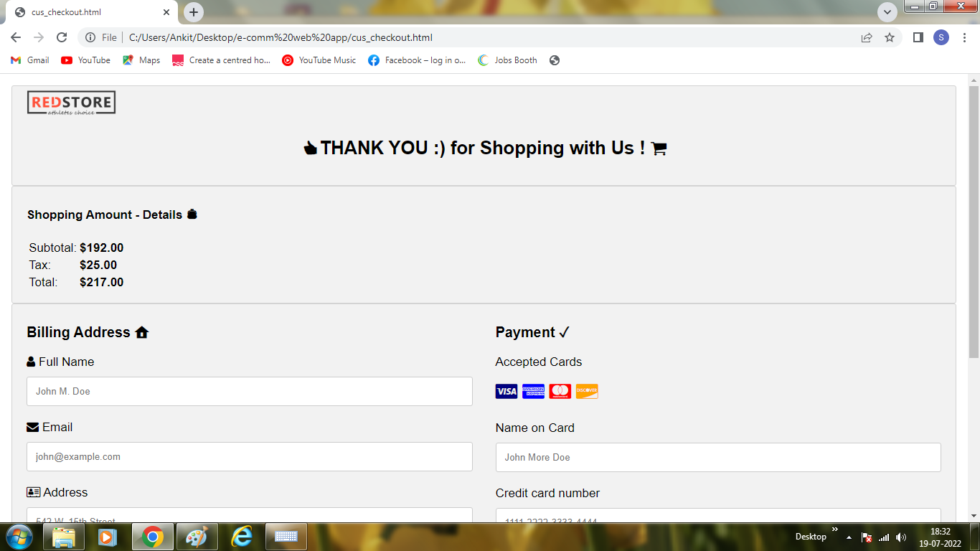This screenshot has width=980, height=551.
Task: Open a new browser tab
Action: click(194, 12)
